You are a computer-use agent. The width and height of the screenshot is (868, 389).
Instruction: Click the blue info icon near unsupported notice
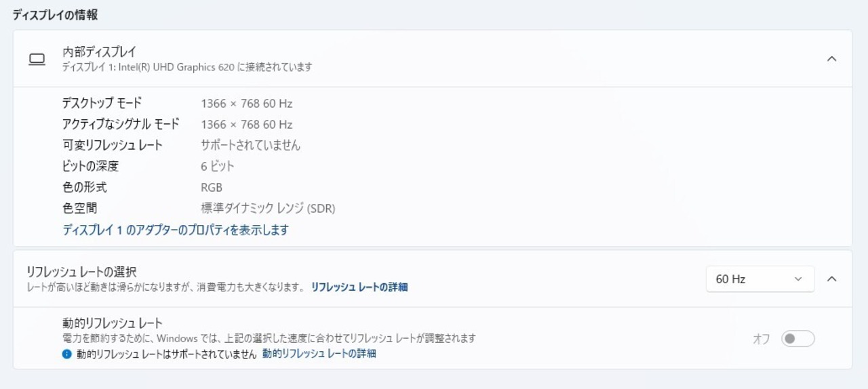point(66,354)
